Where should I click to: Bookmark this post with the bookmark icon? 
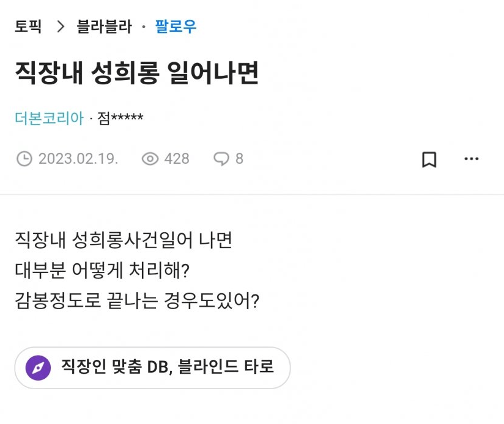429,159
